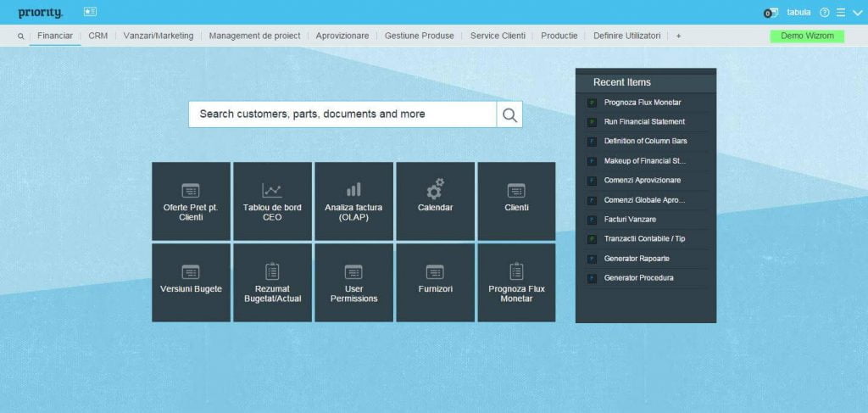Click icon beside Run Financial Statement

pos(592,122)
